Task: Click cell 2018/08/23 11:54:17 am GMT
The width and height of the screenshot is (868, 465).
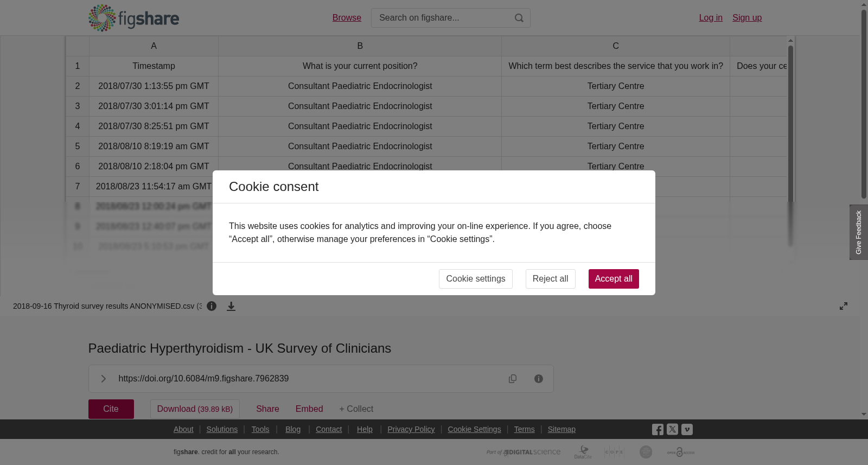Action: (154, 187)
